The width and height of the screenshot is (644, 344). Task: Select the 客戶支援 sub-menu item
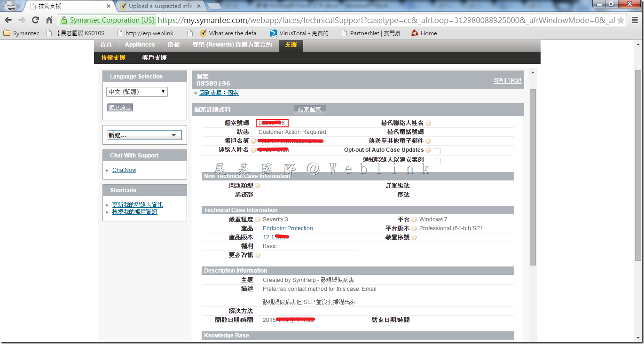[x=154, y=58]
